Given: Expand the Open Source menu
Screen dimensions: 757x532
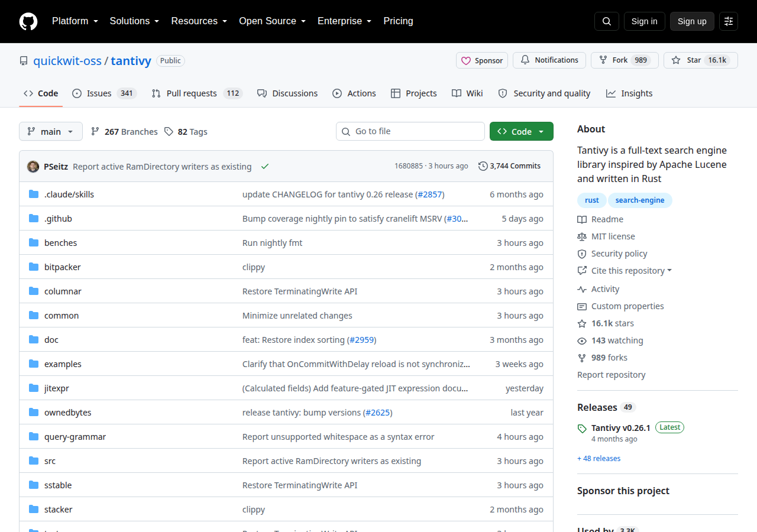Looking at the screenshot, I should tap(272, 21).
